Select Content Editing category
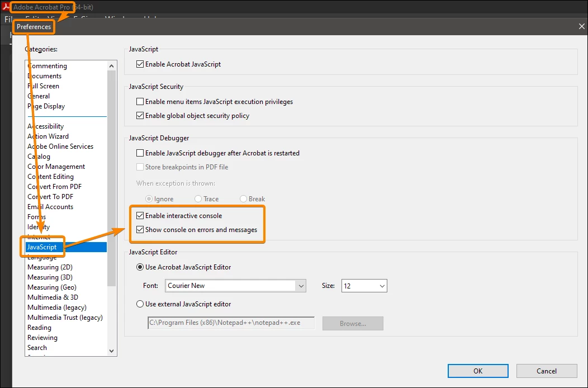This screenshot has height=388, width=588. click(50, 176)
